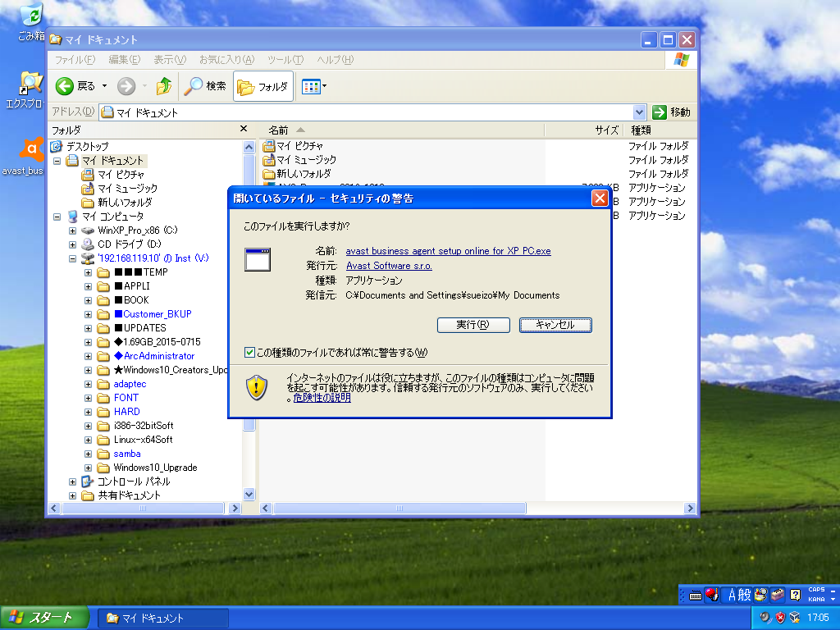This screenshot has height=630, width=840.
Task: Open the new folder in file list
Action: pos(304,174)
